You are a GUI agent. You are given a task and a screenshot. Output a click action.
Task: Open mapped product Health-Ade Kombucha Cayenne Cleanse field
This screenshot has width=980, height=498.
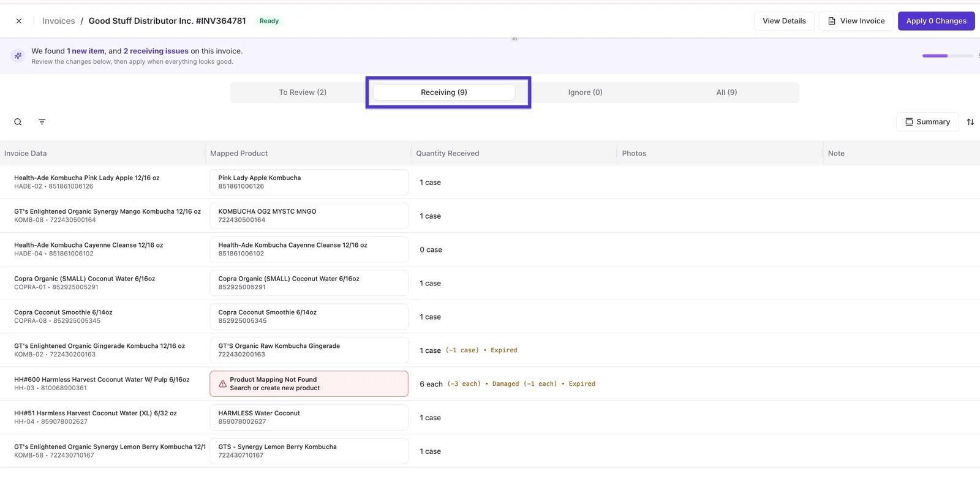click(309, 249)
